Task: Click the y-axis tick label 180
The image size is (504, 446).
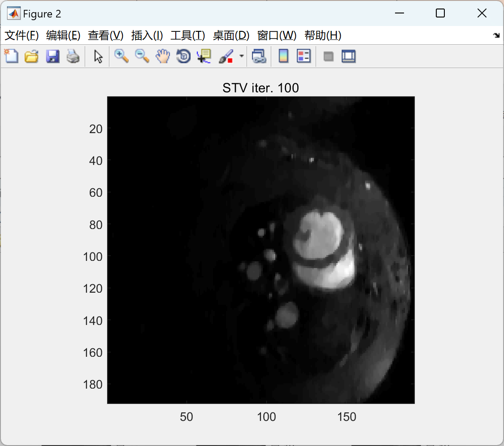Action: pyautogui.click(x=92, y=384)
